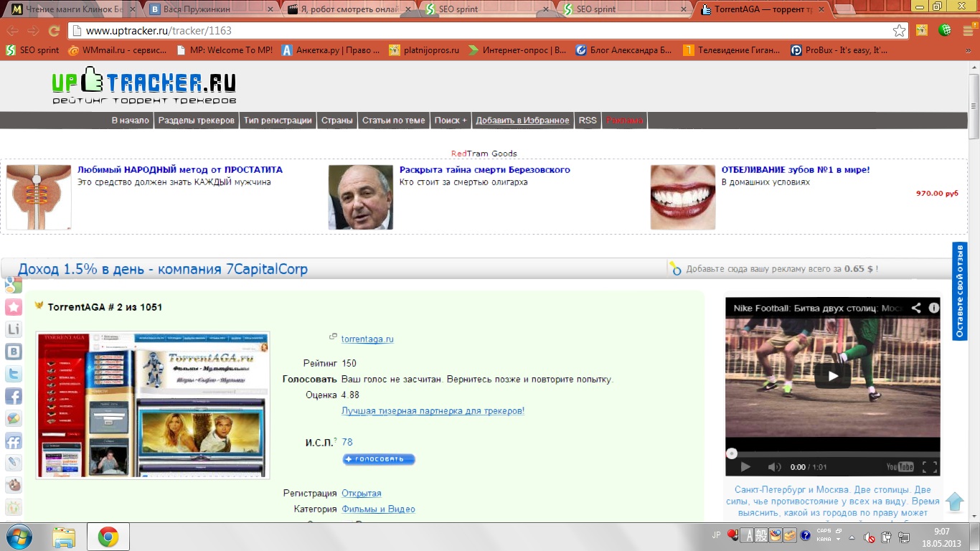Expand the 'Поиск +' menu item
This screenshot has height=551, width=980.
click(x=451, y=121)
